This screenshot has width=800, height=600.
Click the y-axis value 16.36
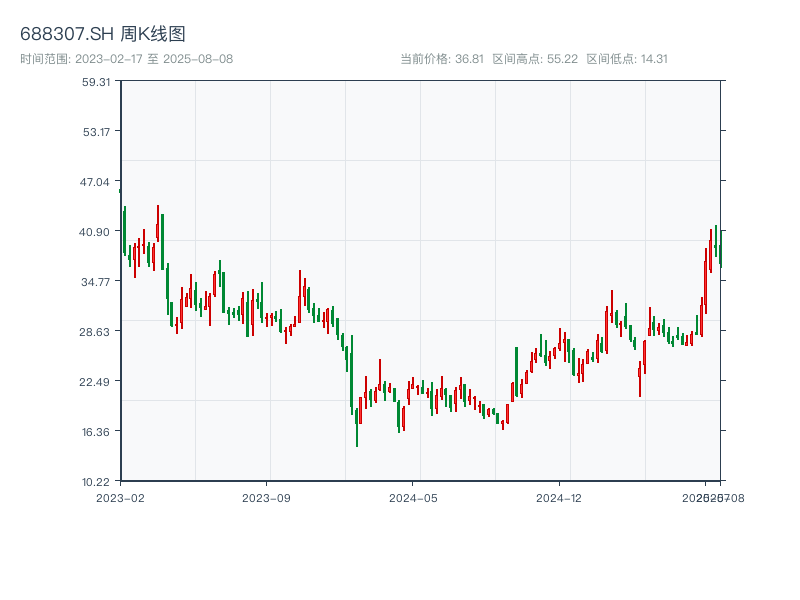coord(96,432)
